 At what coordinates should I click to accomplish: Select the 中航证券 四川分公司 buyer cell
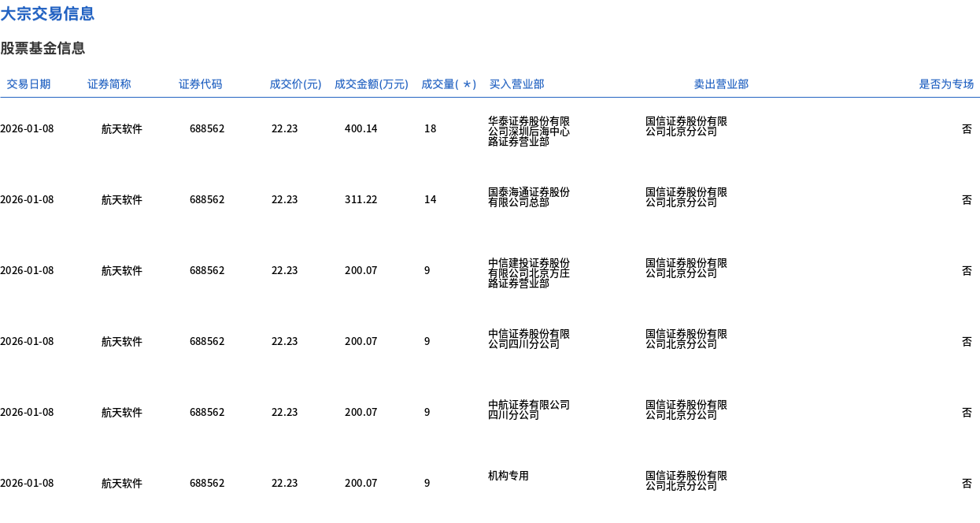529,410
